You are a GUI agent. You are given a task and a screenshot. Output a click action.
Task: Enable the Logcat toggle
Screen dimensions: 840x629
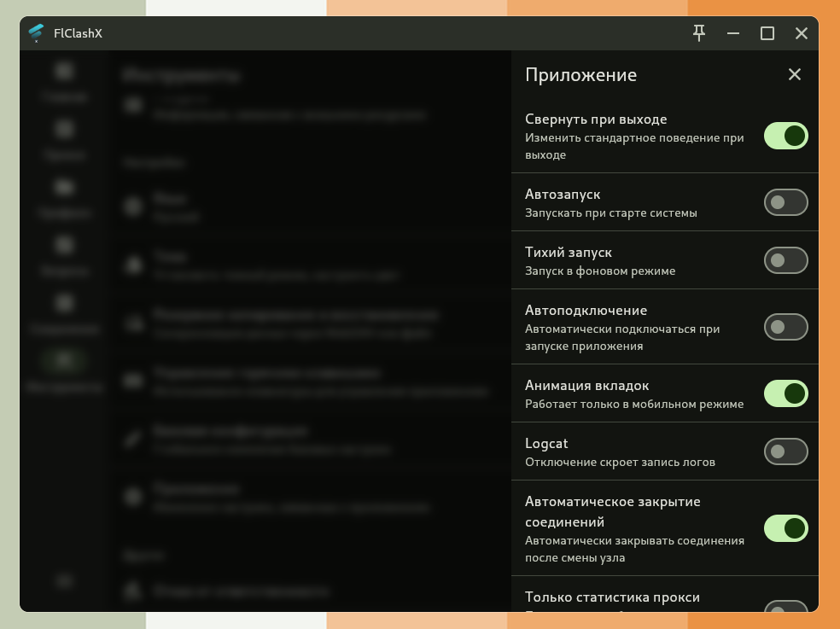(785, 451)
